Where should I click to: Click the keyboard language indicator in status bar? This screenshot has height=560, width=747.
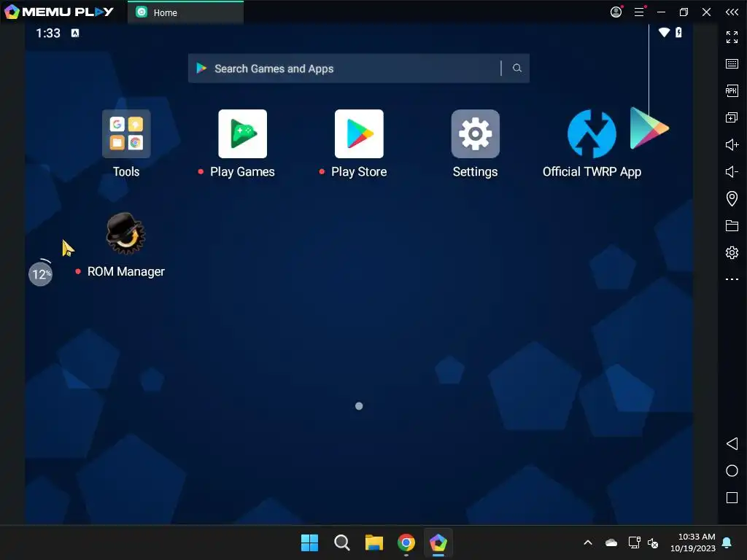tap(75, 33)
